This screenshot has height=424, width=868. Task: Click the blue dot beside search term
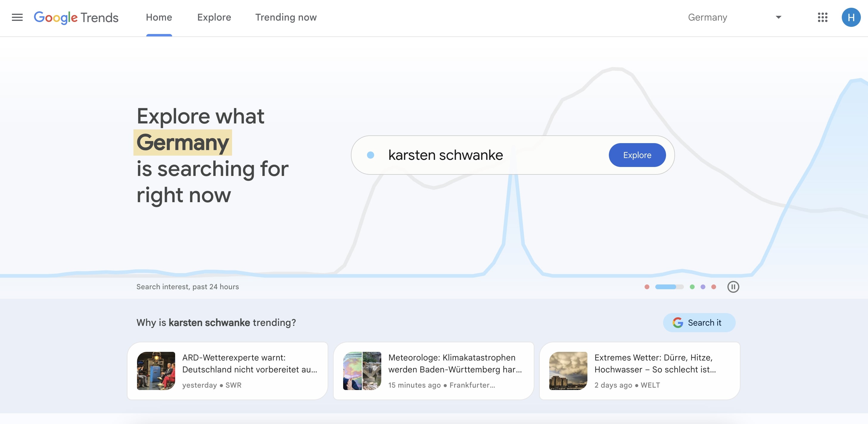coord(370,155)
